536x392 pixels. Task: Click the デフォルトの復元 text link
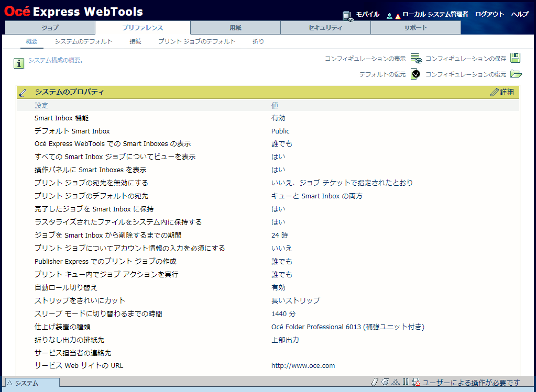click(382, 74)
